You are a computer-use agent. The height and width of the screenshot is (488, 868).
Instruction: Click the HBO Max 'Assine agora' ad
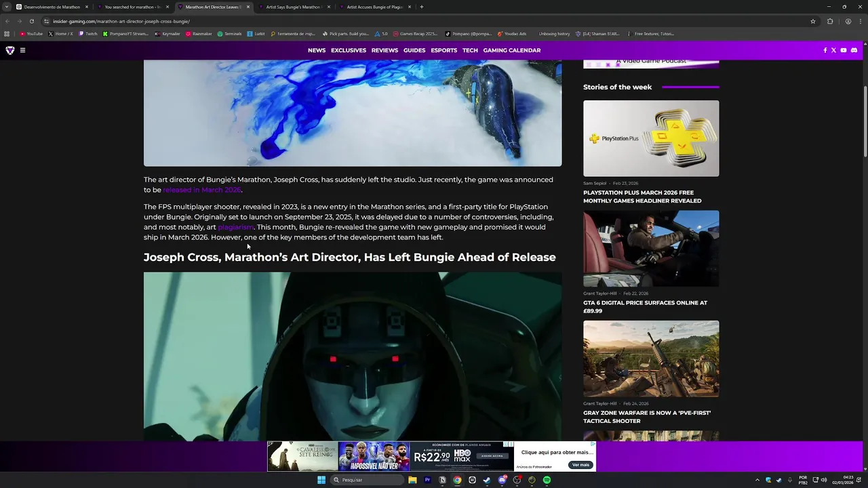pyautogui.click(x=492, y=456)
